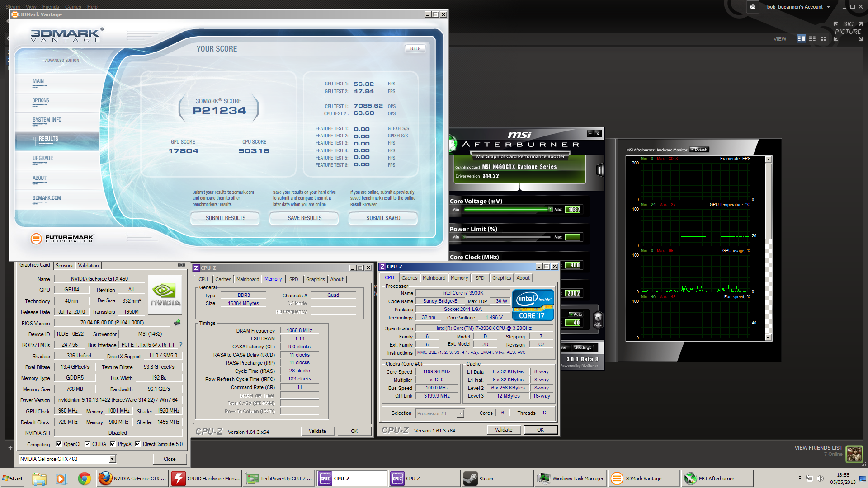The image size is (868, 488).
Task: Open OPTIONS in the 3DMark sidebar
Action: coord(41,101)
